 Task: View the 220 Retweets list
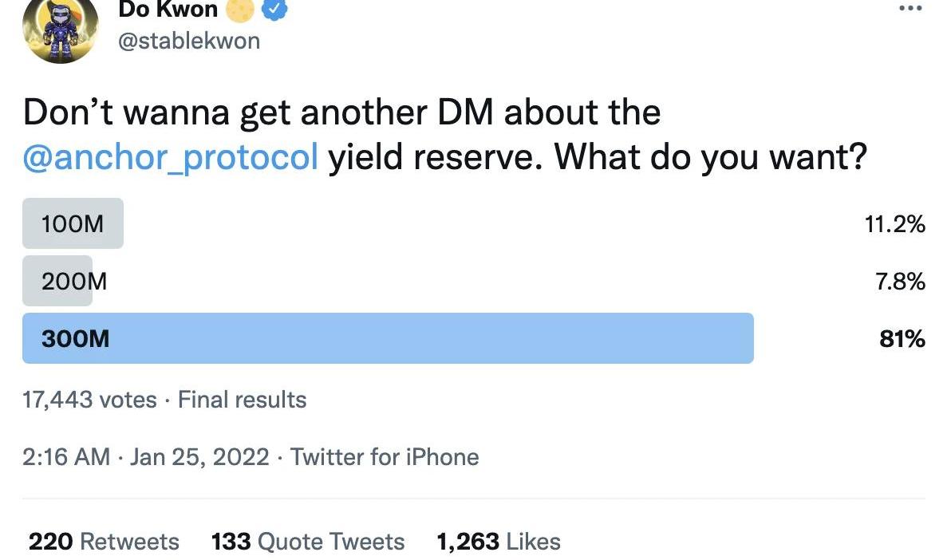click(x=104, y=542)
